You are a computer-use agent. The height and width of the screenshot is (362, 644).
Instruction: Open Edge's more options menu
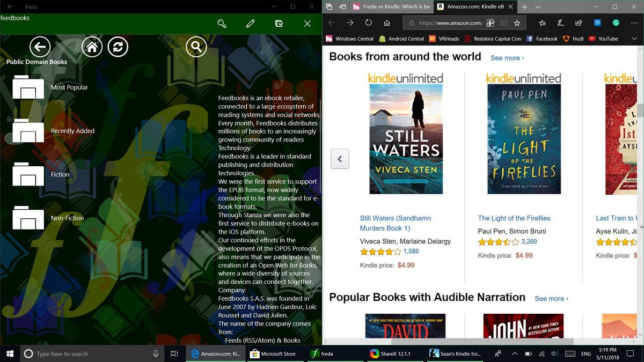point(635,23)
